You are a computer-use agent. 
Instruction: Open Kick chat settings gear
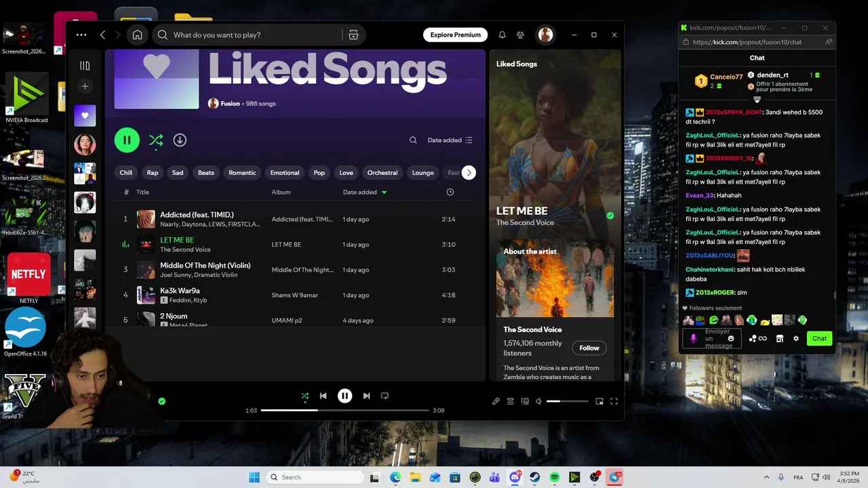796,338
